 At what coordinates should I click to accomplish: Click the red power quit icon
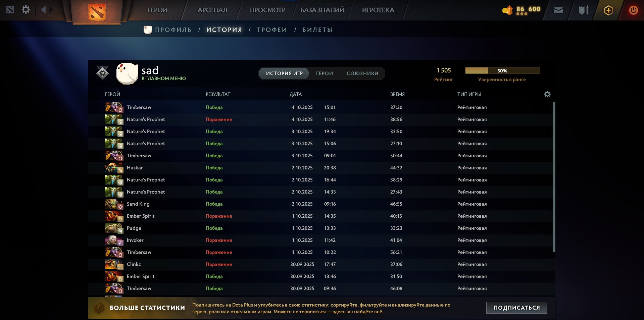pos(633,10)
